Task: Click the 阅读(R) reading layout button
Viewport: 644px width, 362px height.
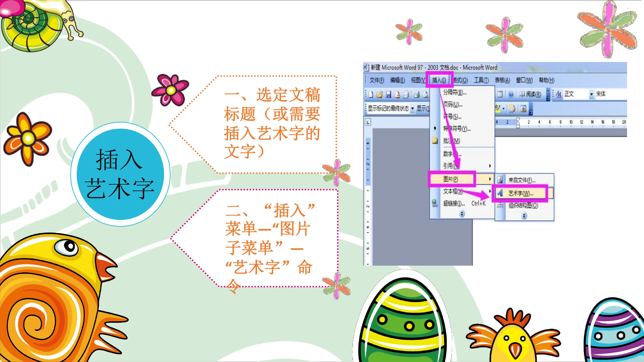Action: [x=530, y=94]
